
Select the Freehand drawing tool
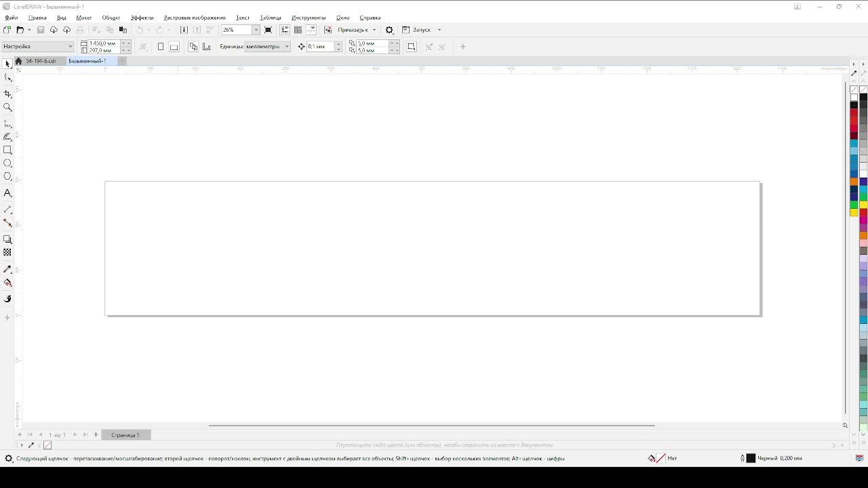click(x=7, y=123)
